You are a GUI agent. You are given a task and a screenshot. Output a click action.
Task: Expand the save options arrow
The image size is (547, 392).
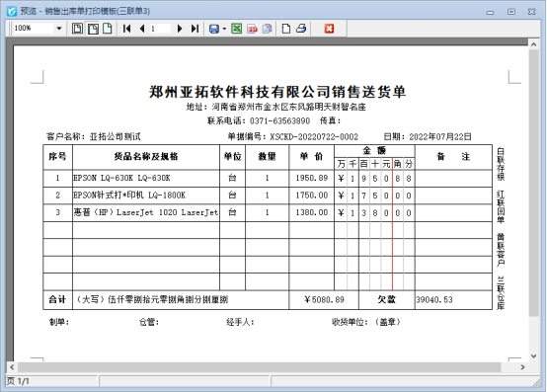(x=224, y=29)
